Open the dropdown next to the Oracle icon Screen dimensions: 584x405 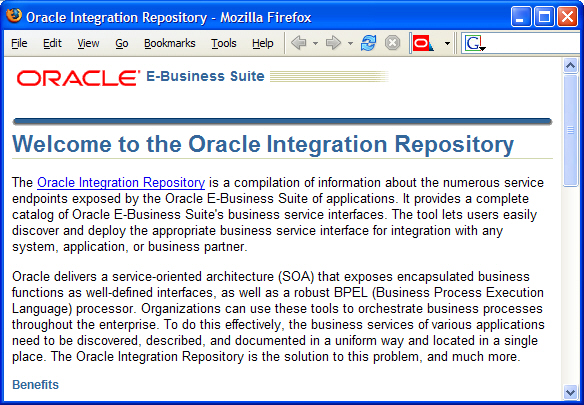coord(447,44)
